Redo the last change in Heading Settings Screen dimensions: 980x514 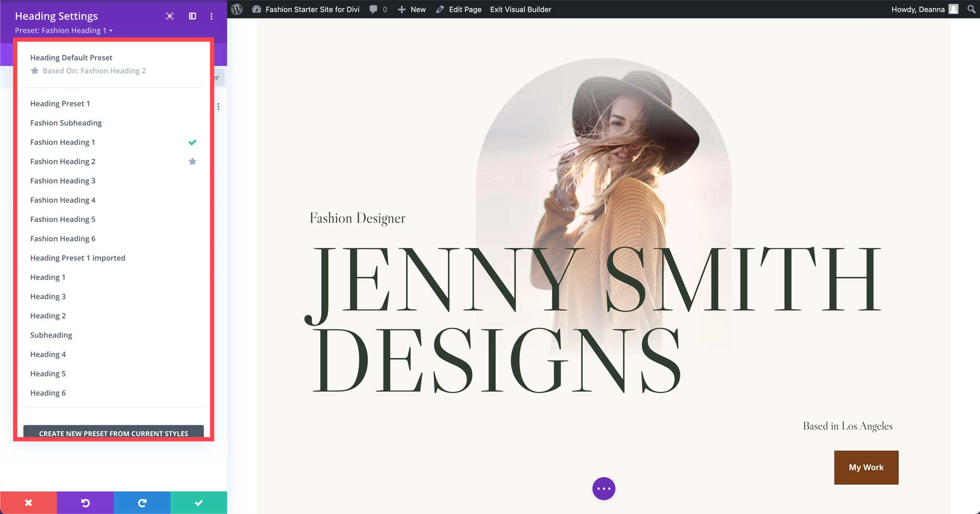[142, 503]
